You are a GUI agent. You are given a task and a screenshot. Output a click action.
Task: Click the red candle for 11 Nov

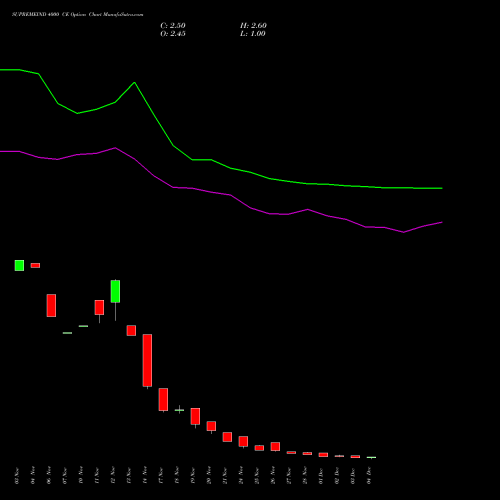99,307
